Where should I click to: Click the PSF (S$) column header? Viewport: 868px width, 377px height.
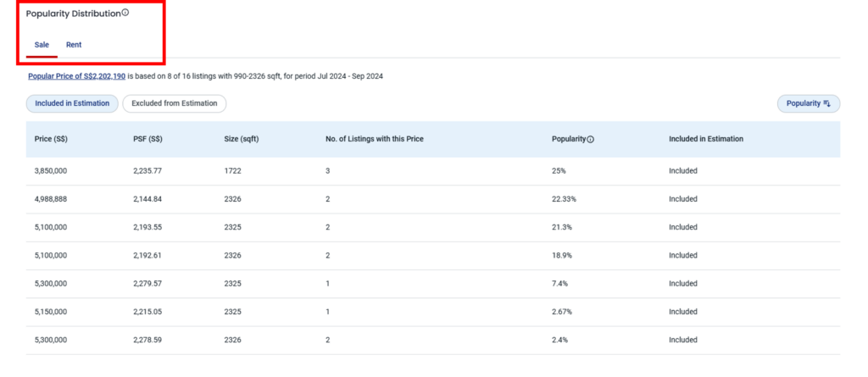(x=147, y=139)
